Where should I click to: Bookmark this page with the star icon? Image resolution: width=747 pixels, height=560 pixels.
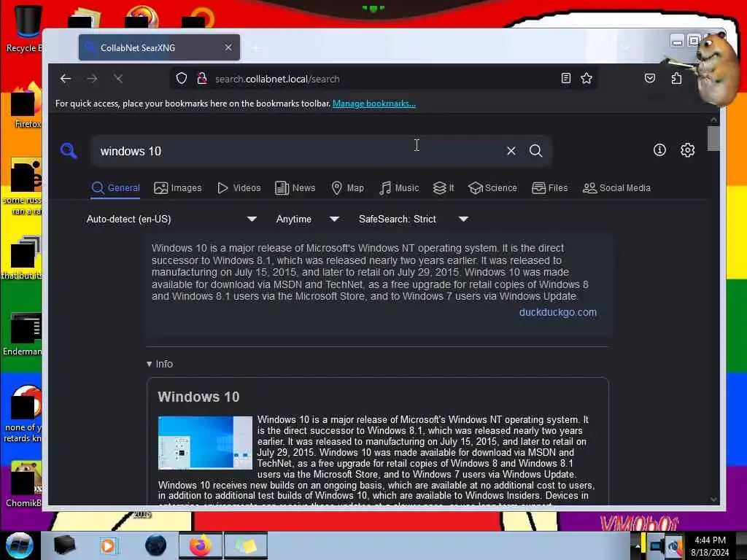point(587,78)
